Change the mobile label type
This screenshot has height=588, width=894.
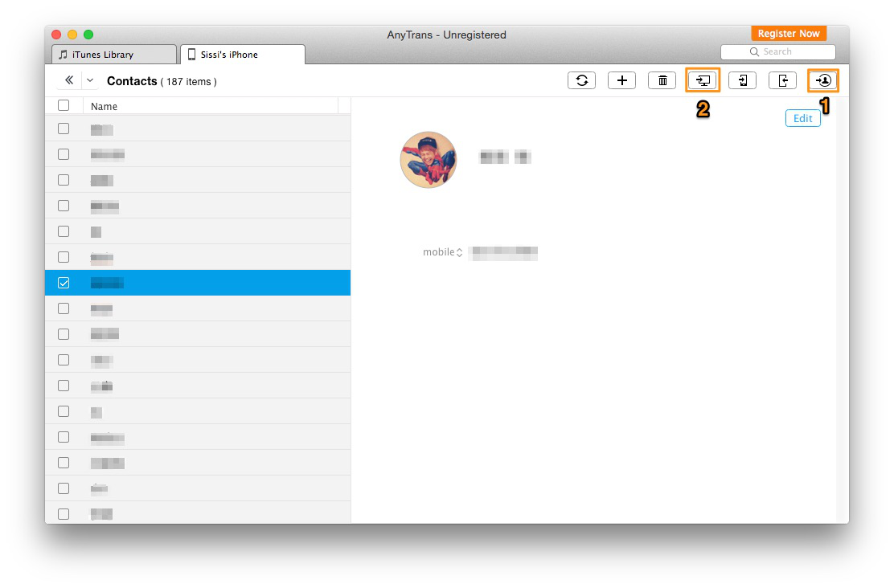coord(442,252)
